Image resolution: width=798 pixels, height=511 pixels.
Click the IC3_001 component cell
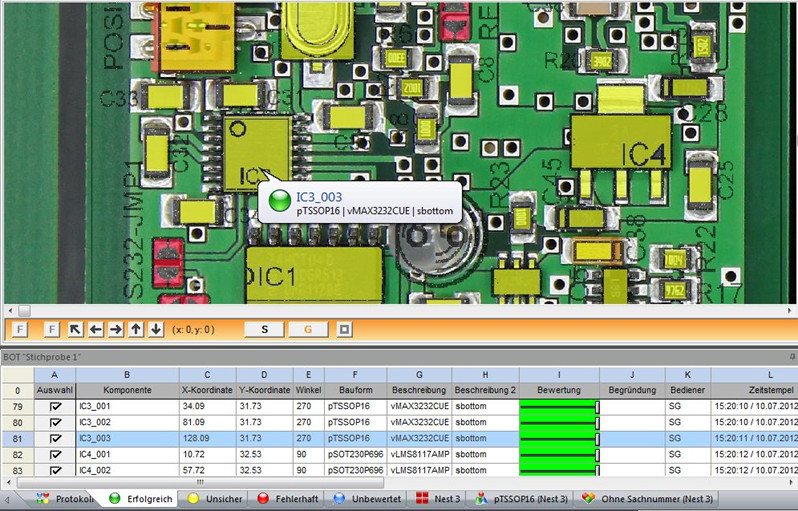[x=127, y=407]
